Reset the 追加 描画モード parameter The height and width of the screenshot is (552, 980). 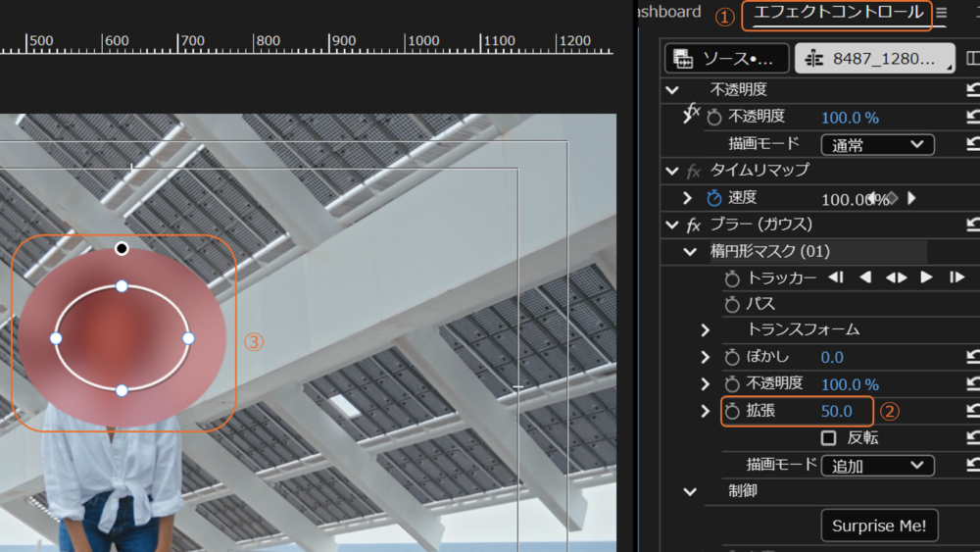[973, 466]
